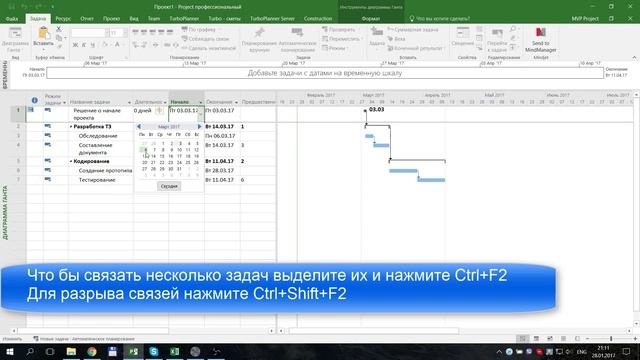Toggle bold Ж formatting
The width and height of the screenshot is (640, 360).
tap(75, 45)
